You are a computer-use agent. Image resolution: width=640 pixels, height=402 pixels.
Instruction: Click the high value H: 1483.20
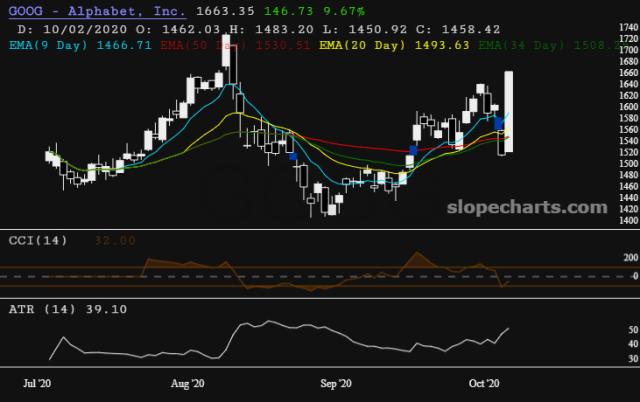[272, 29]
